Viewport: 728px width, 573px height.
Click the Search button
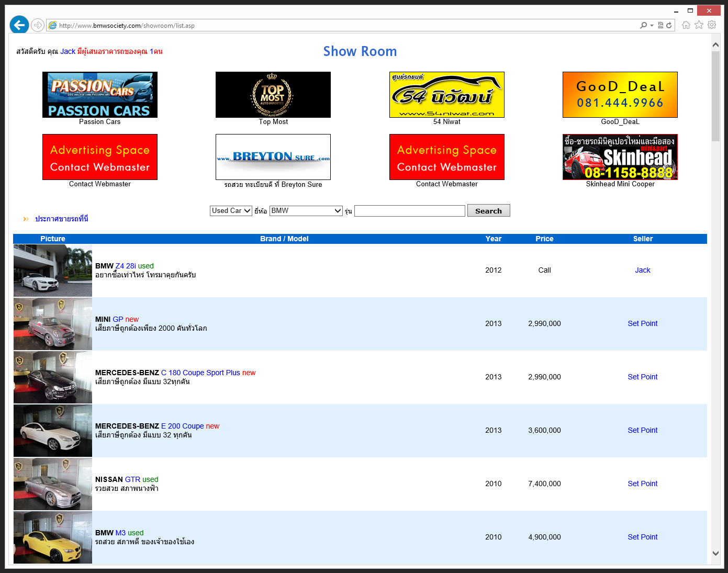[x=488, y=210]
